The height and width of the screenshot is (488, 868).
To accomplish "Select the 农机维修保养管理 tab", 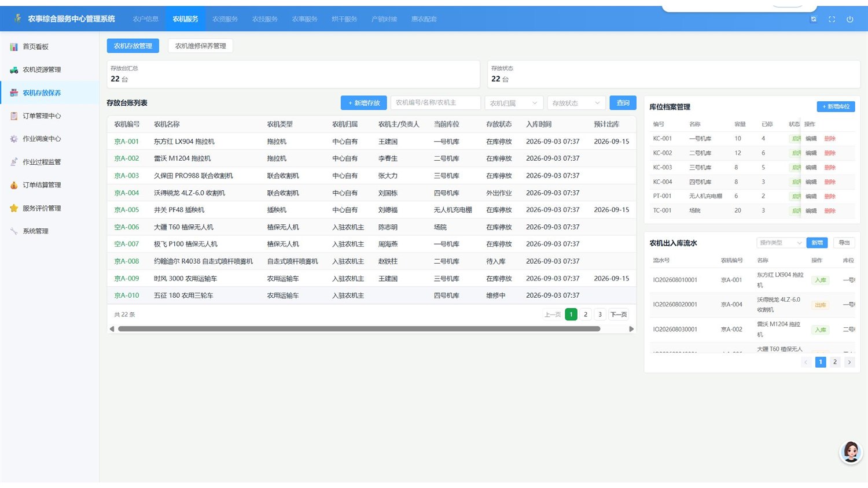I will [x=201, y=46].
